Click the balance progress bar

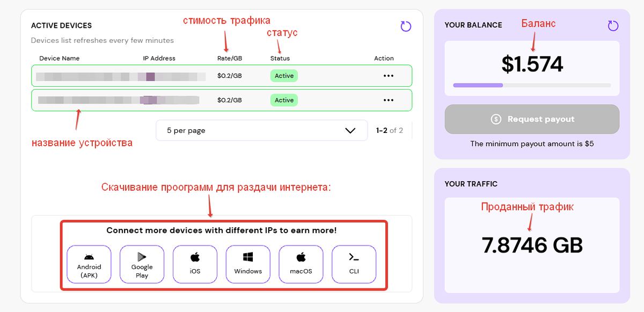tap(532, 85)
